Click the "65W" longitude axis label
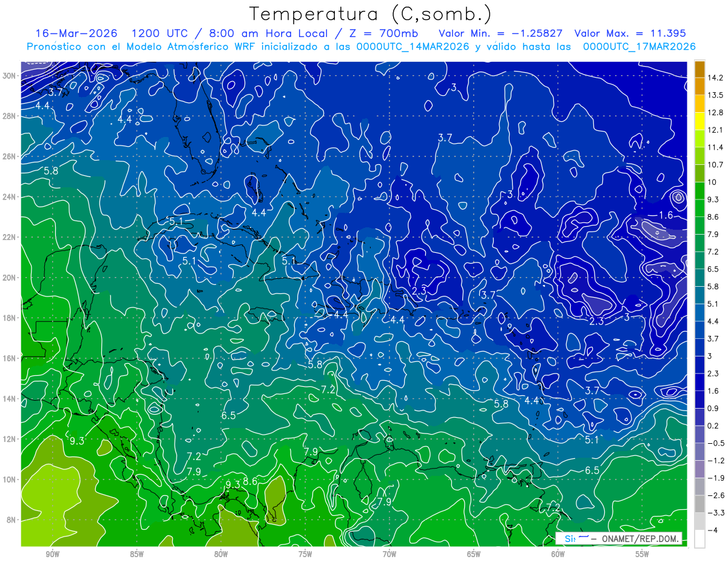This screenshot has height=562, width=728. pyautogui.click(x=474, y=554)
